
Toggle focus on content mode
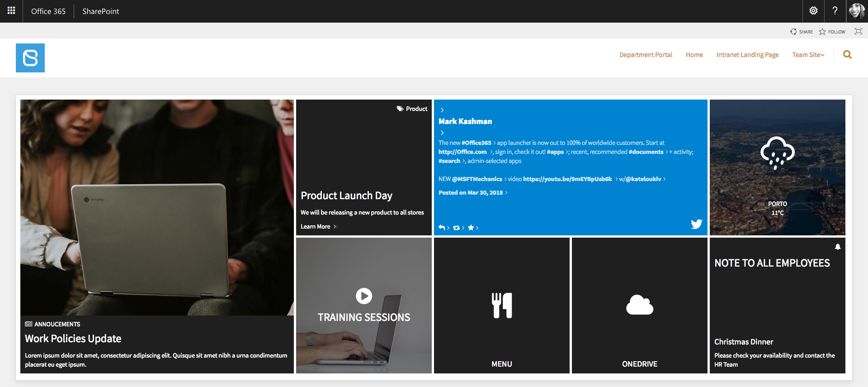[x=858, y=31]
